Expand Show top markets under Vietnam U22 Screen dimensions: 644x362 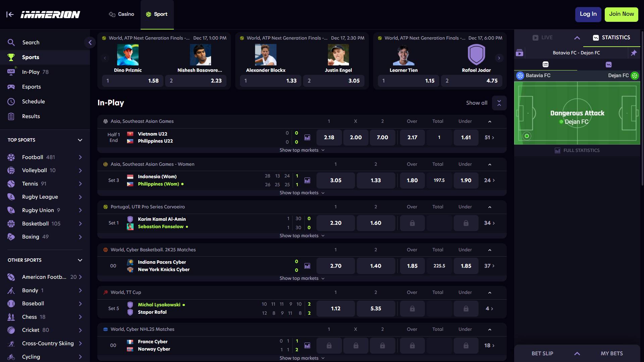[x=302, y=150]
